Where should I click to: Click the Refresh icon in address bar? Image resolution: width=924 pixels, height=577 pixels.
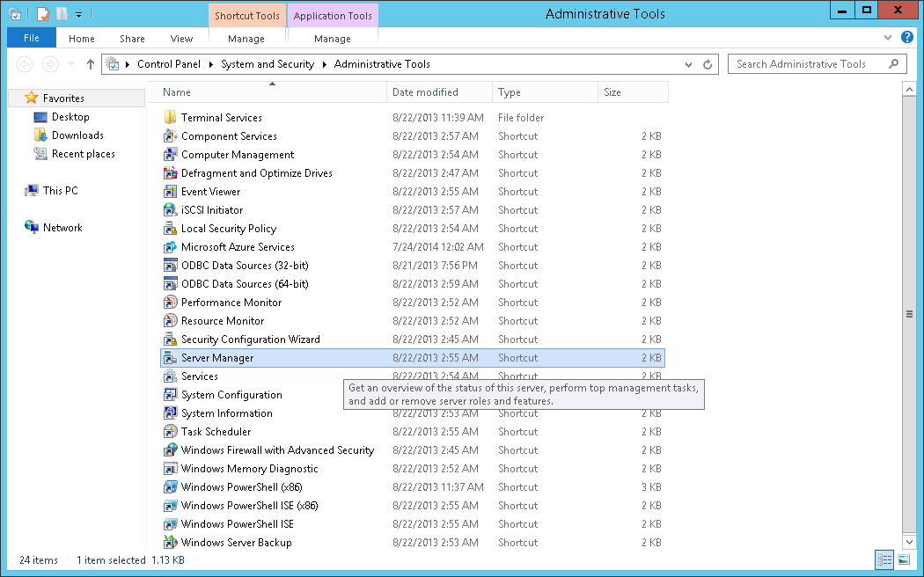click(708, 64)
